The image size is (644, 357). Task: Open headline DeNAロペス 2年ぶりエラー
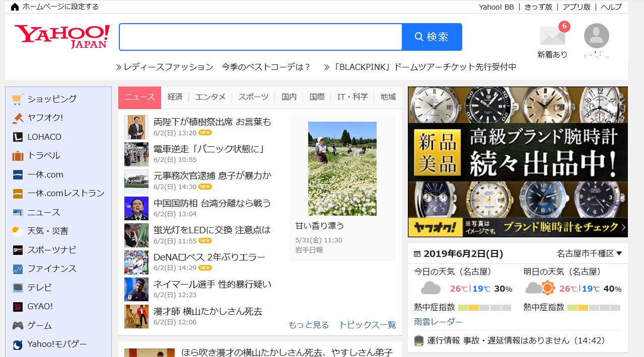click(x=209, y=257)
